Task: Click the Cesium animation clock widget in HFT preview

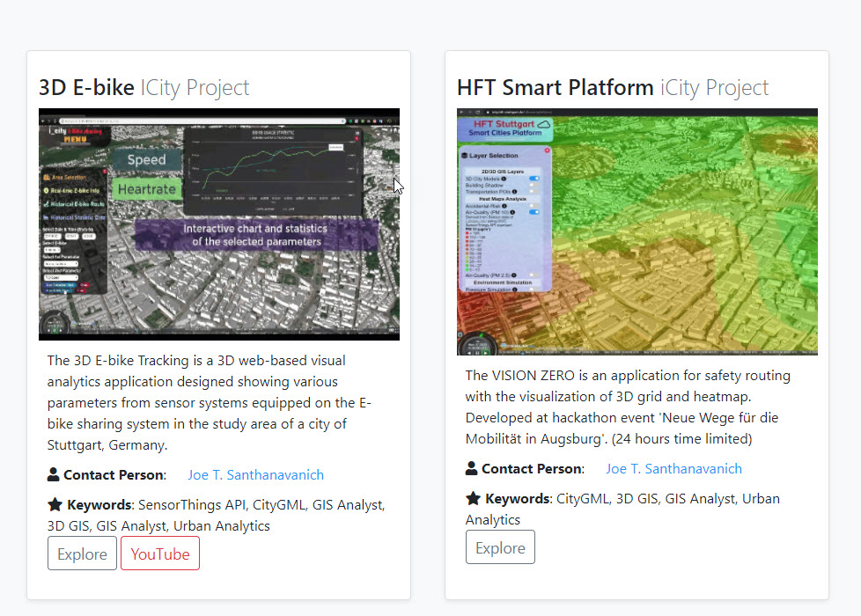Action: click(x=476, y=345)
